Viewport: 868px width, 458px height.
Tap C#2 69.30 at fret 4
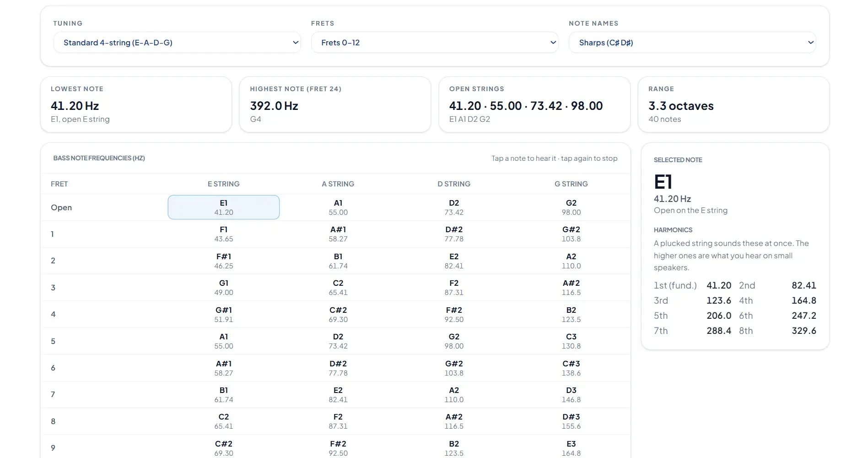(x=338, y=315)
